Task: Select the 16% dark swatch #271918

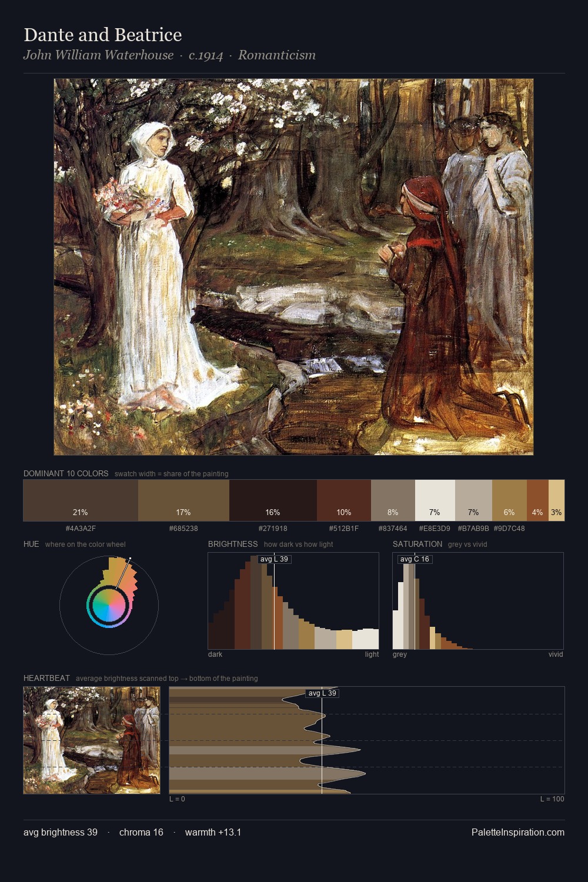Action: pyautogui.click(x=273, y=500)
